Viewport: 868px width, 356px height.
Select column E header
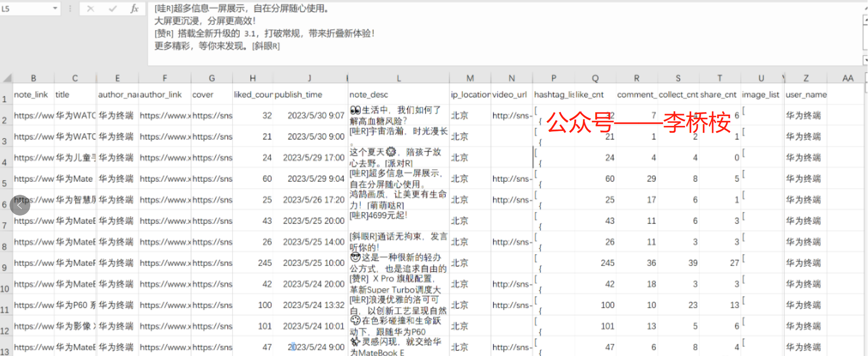[x=117, y=78]
